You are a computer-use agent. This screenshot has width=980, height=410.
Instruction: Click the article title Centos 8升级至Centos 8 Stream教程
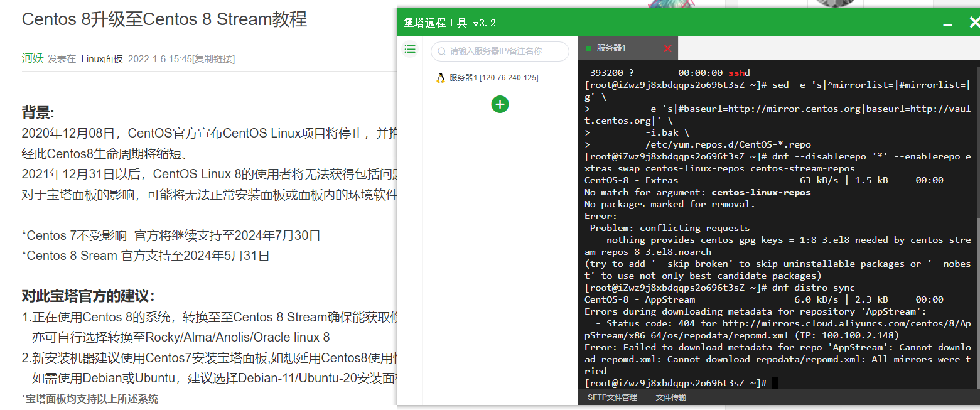click(164, 19)
